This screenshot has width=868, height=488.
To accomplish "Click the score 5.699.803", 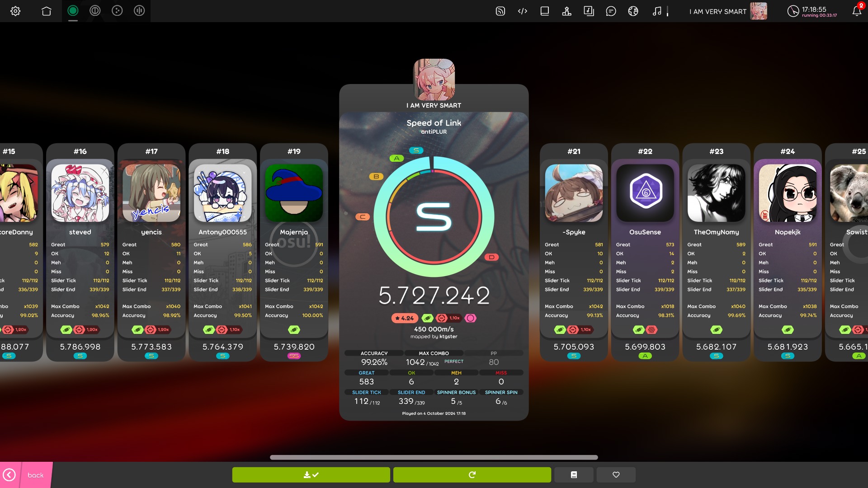I will coord(645,347).
